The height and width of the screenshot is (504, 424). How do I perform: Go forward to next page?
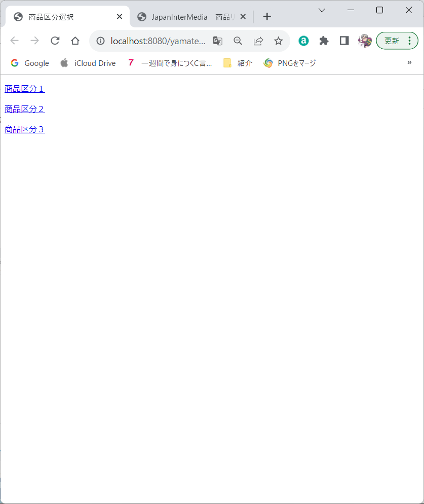(x=34, y=41)
